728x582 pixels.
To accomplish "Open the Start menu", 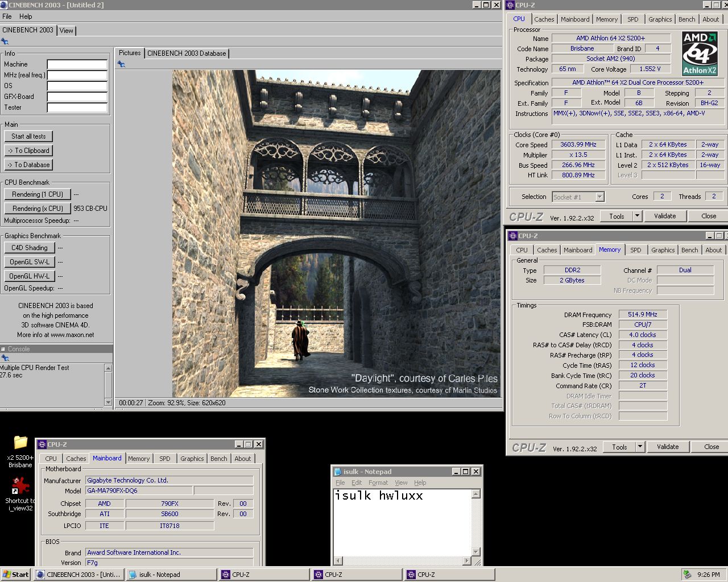I will 15,575.
